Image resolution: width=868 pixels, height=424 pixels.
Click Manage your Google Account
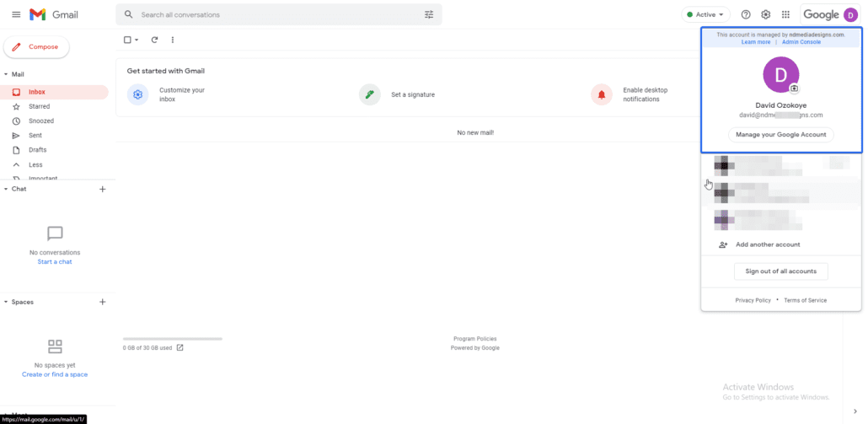[780, 135]
